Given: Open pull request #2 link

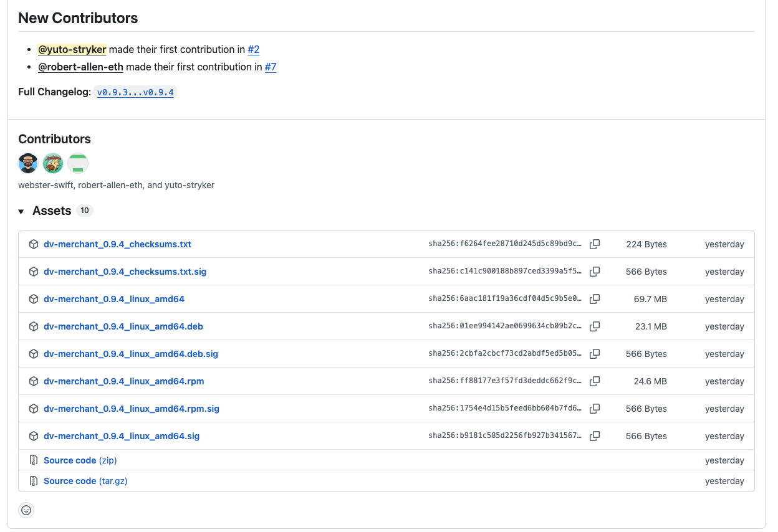Looking at the screenshot, I should click(254, 49).
